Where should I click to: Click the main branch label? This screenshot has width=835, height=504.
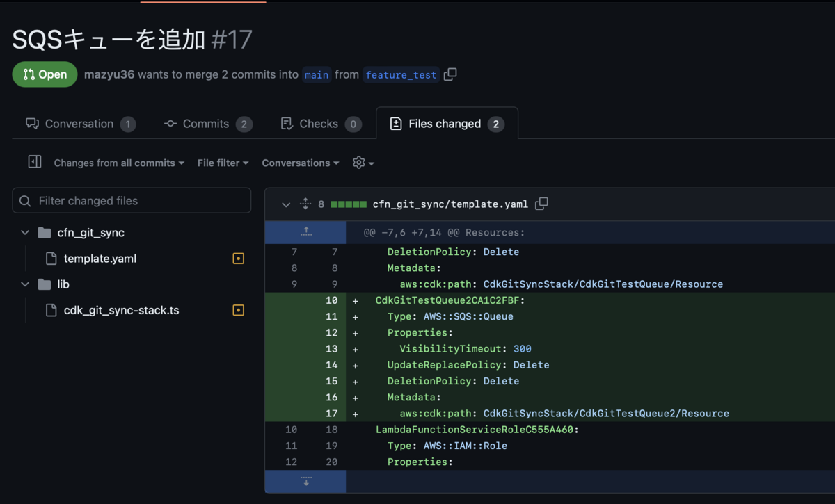point(317,74)
